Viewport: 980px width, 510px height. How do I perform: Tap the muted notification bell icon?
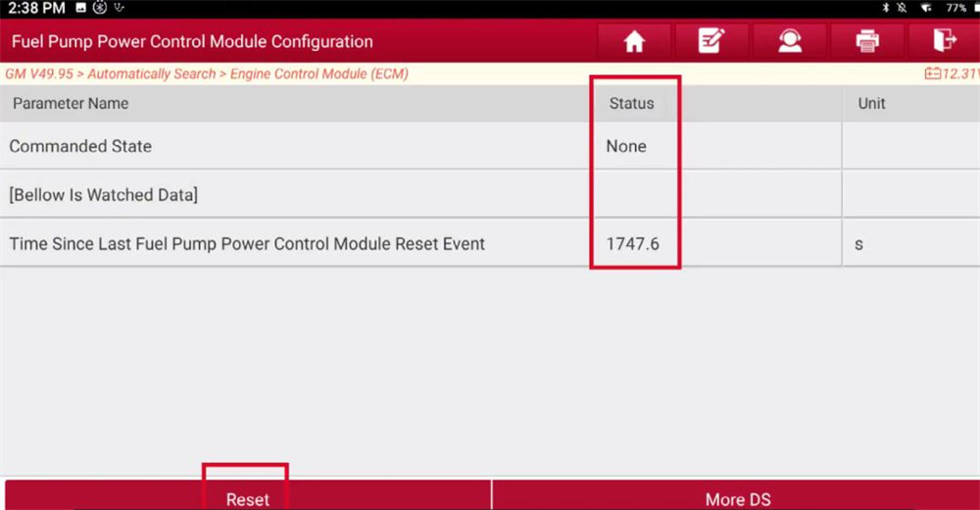point(902,8)
